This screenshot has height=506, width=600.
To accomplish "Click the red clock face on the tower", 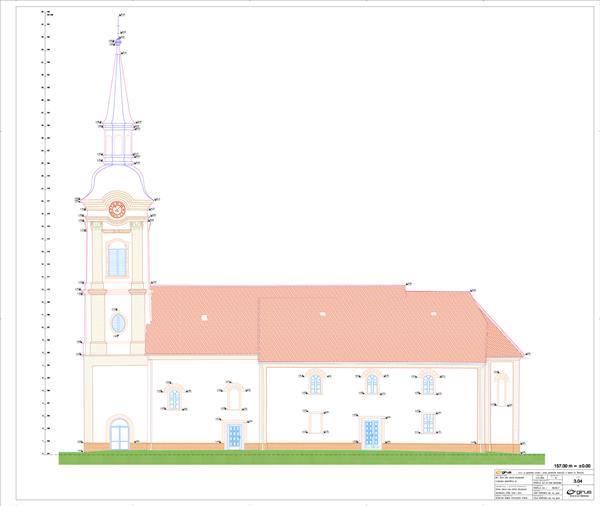I will pyautogui.click(x=116, y=209).
